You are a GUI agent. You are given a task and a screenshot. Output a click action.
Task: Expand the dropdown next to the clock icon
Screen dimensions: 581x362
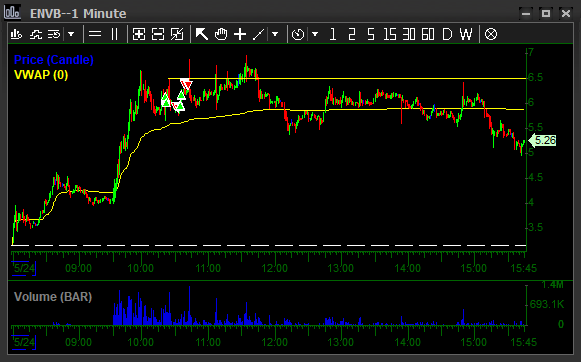(315, 34)
